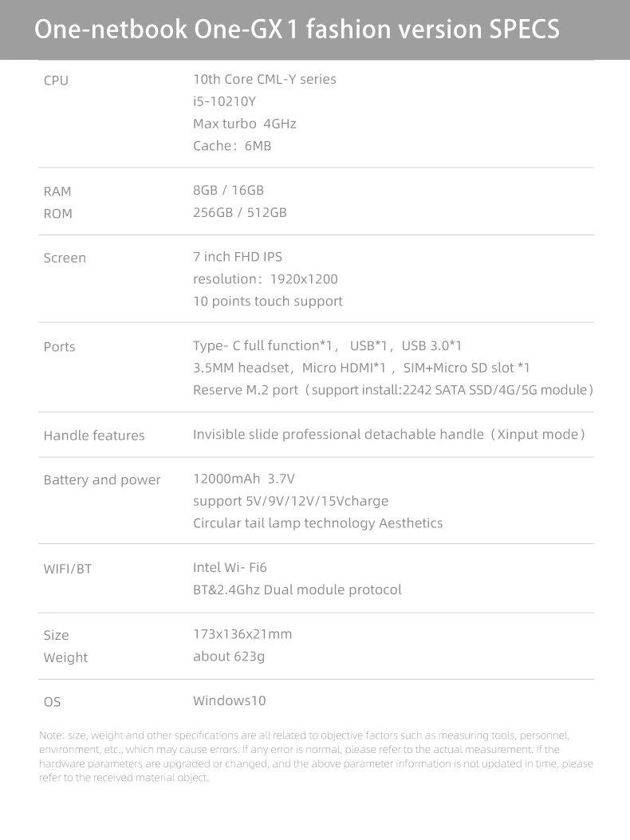The height and width of the screenshot is (840, 630).
Task: Click the 256GB / 512GB storage value
Action: [x=240, y=213]
